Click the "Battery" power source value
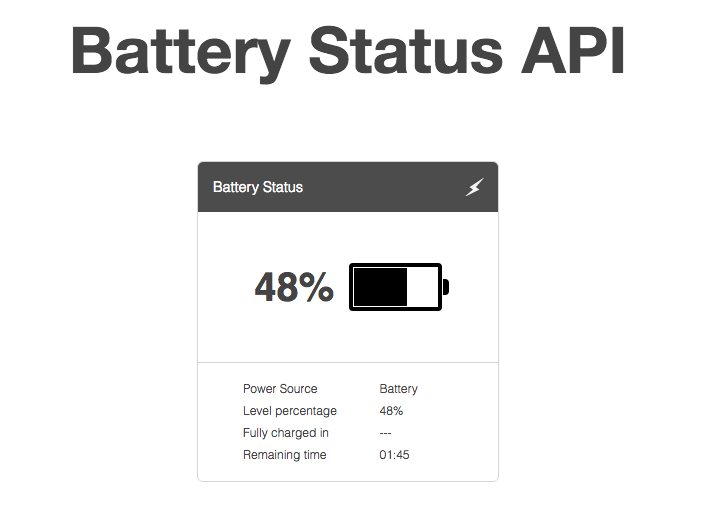This screenshot has width=711, height=526. click(x=399, y=389)
